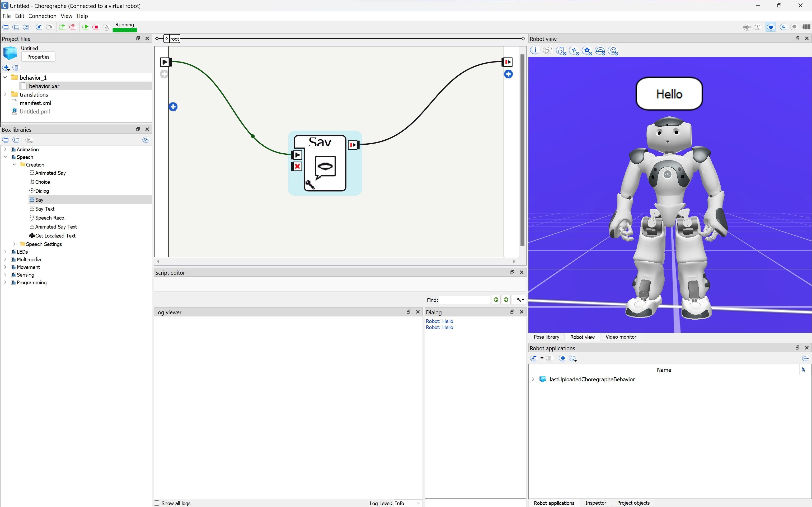Toggle the heart autonomous life icon
Screen dimensions: 812x507
pos(771,27)
